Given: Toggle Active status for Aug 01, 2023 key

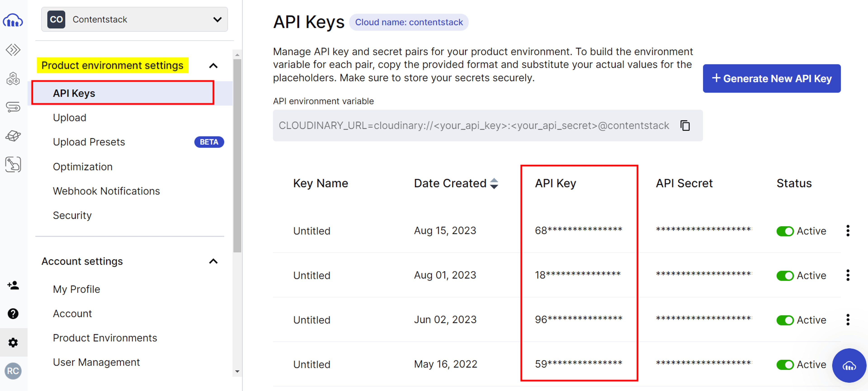Looking at the screenshot, I should (785, 276).
